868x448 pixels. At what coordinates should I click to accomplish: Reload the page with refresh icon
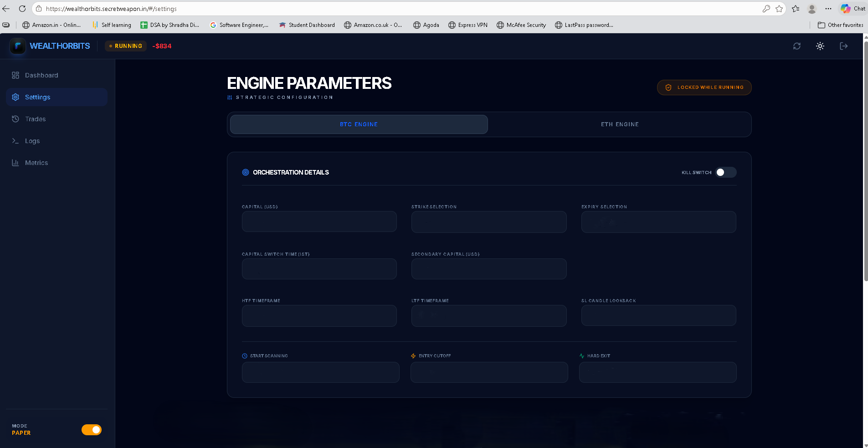22,9
